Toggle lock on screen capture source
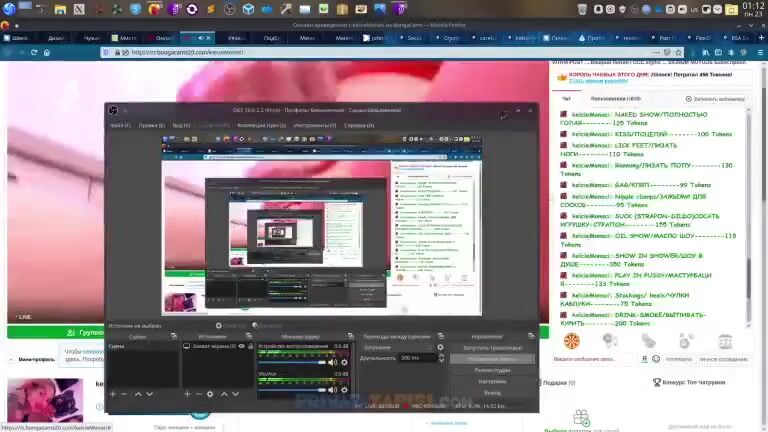 249,346
